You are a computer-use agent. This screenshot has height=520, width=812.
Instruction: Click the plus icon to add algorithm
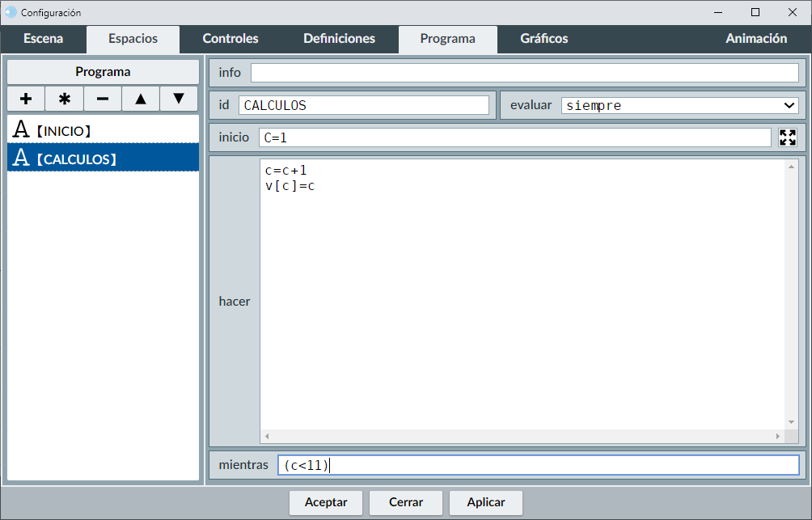coord(26,99)
